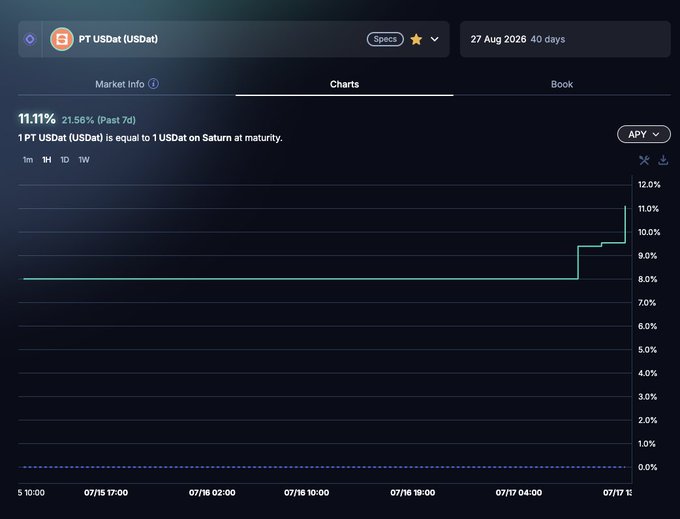Switch to the Book tab
The height and width of the screenshot is (519, 680).
pos(562,84)
